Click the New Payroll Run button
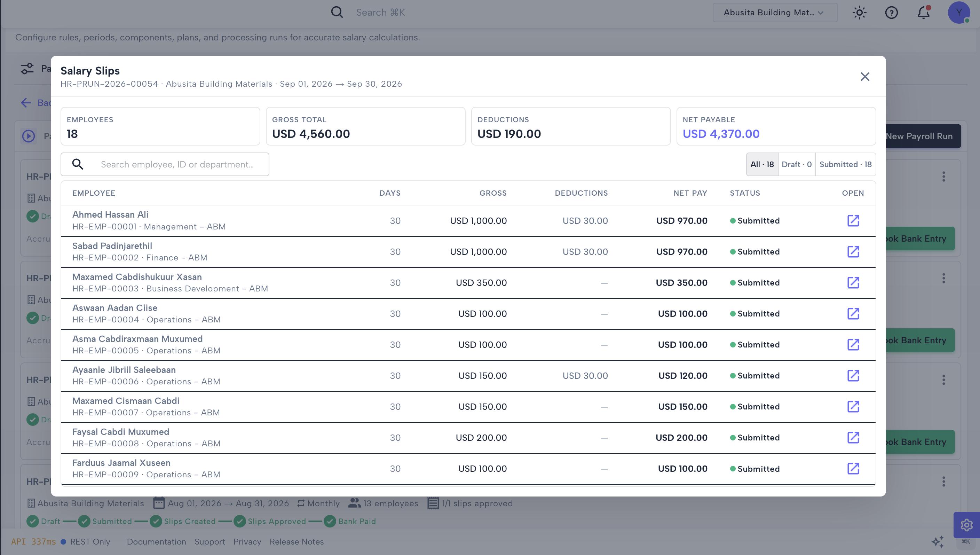Viewport: 980px width, 555px height. coord(919,136)
